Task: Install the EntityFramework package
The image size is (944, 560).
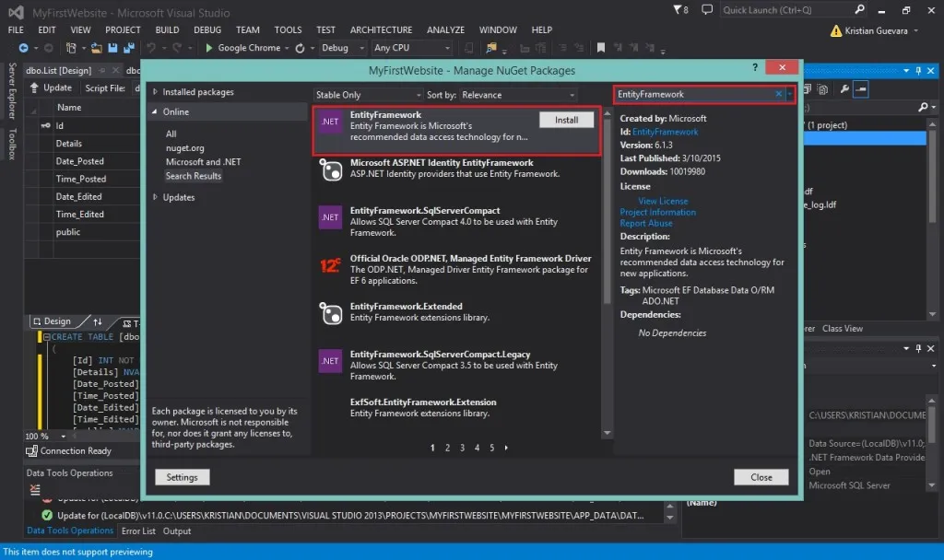Action: (567, 121)
